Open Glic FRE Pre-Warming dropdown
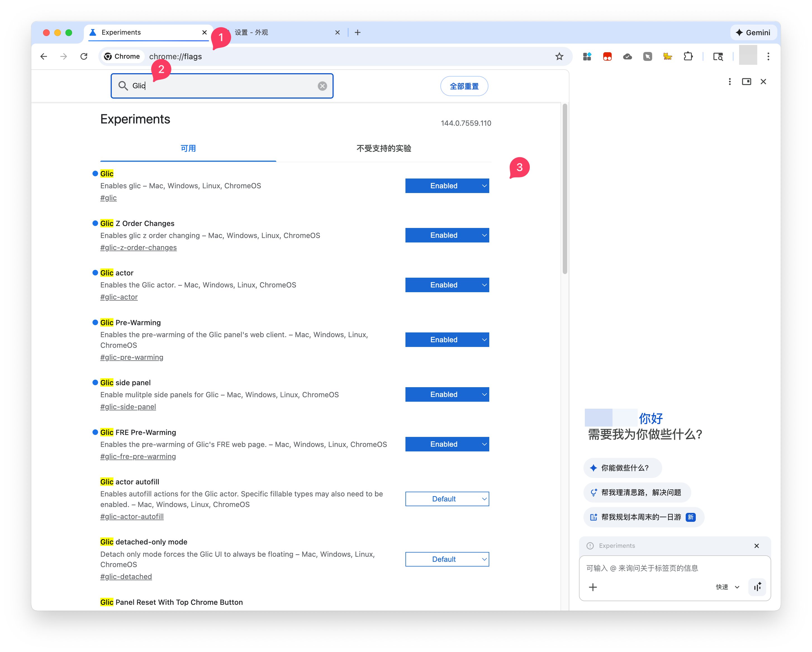This screenshot has width=812, height=652. [447, 444]
